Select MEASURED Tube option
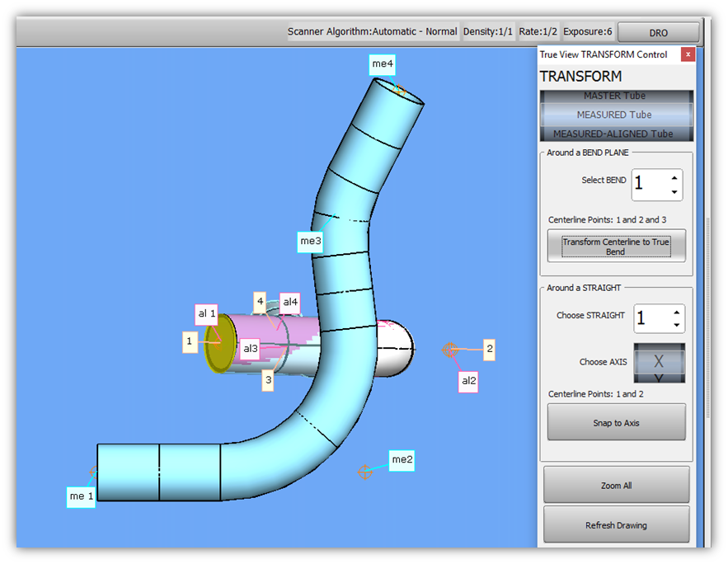This screenshot has height=564, width=728. pyautogui.click(x=616, y=115)
